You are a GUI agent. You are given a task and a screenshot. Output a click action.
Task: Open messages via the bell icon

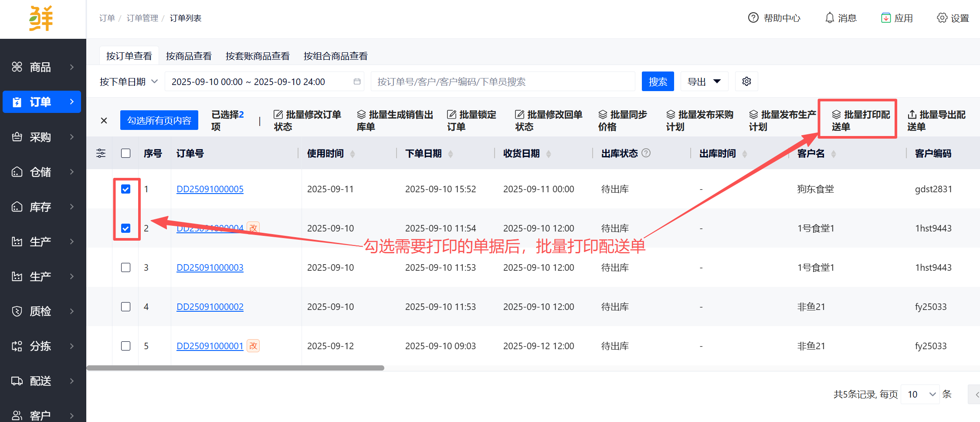[x=830, y=18]
